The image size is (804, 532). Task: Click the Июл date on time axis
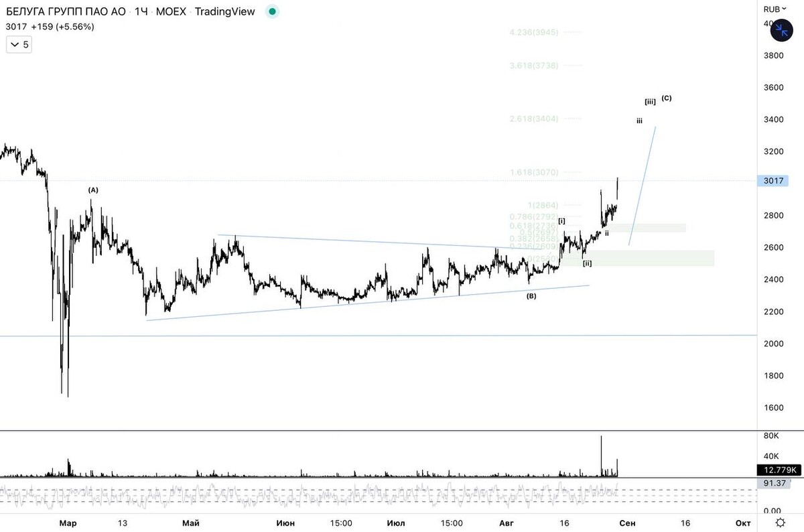coord(396,523)
